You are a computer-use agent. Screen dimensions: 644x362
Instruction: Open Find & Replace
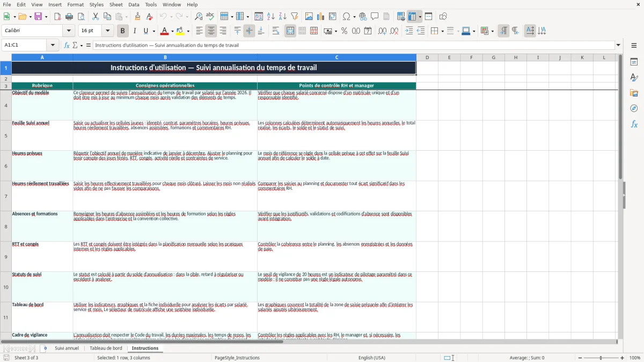[x=199, y=17]
